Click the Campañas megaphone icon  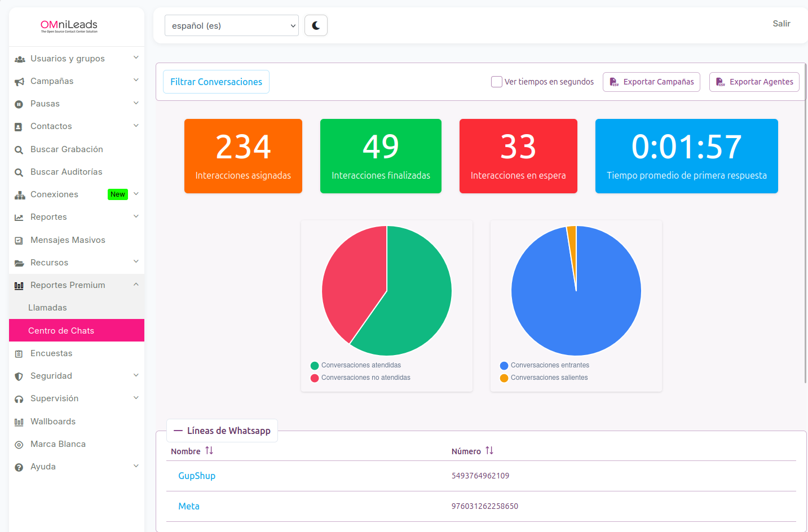[19, 82]
